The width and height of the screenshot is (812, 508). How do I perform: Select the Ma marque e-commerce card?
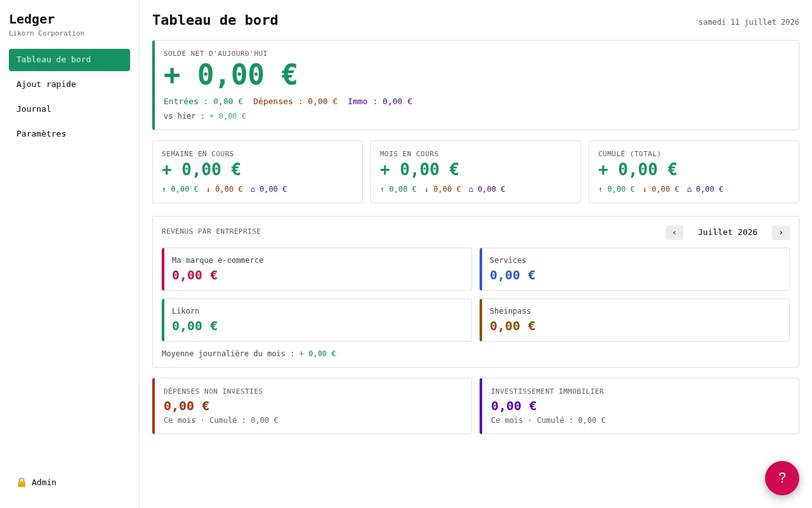[x=317, y=269]
